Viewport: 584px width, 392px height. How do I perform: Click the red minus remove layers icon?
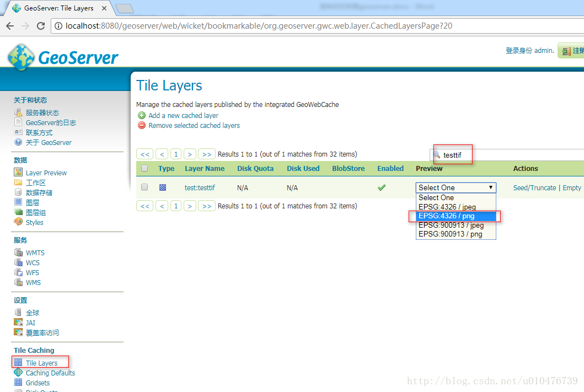point(142,126)
